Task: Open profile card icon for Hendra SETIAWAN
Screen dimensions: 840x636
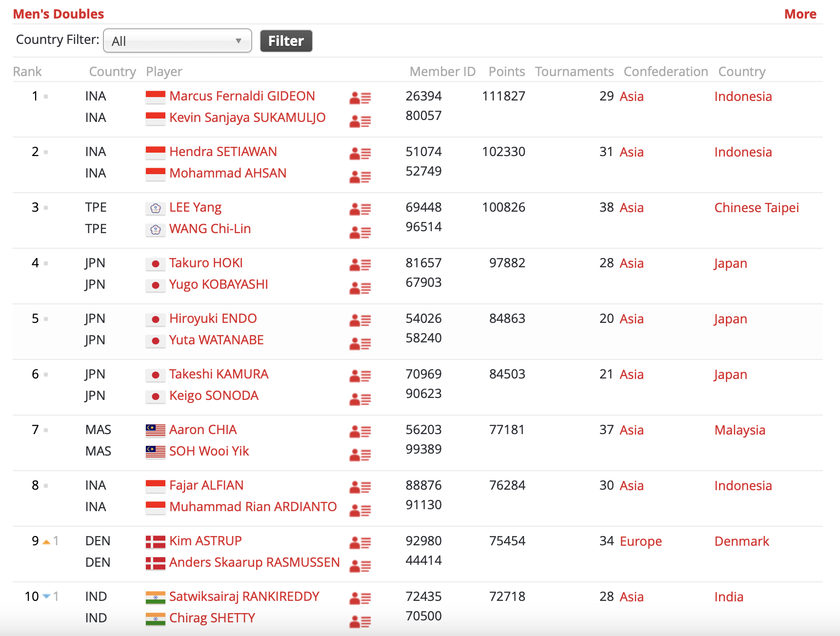Action: (x=360, y=154)
